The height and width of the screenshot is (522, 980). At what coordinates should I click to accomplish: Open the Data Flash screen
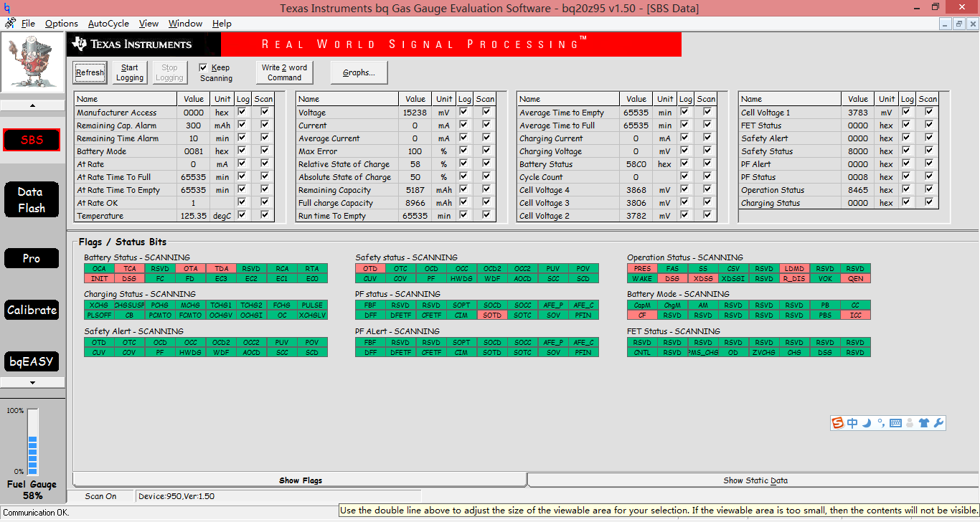point(32,200)
